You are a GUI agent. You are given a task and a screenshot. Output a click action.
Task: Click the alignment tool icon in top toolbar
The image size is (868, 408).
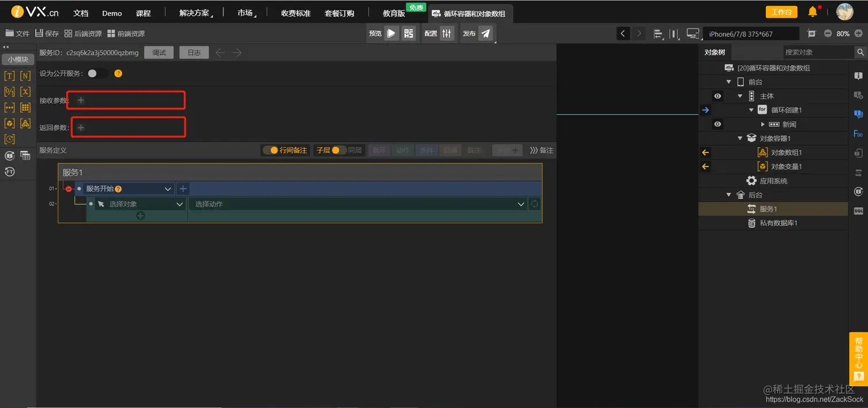click(x=658, y=33)
